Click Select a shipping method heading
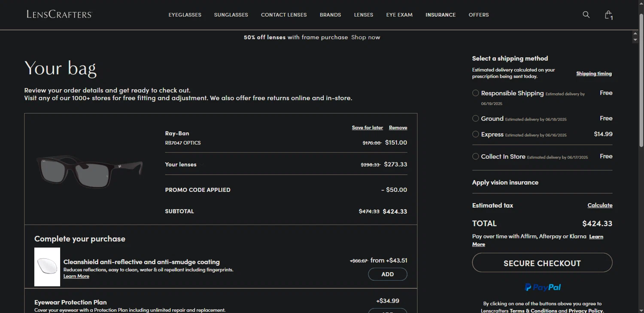 [510, 58]
